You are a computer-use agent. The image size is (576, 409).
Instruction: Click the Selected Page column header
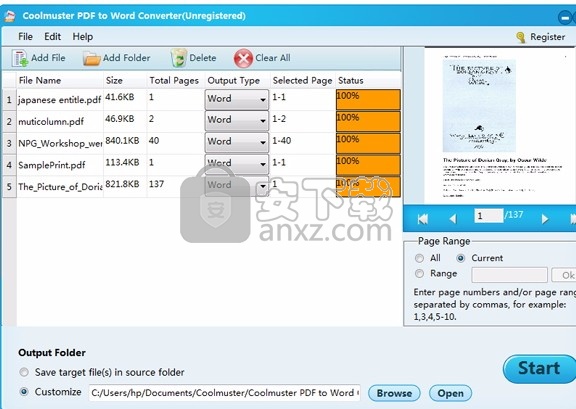[x=302, y=80]
